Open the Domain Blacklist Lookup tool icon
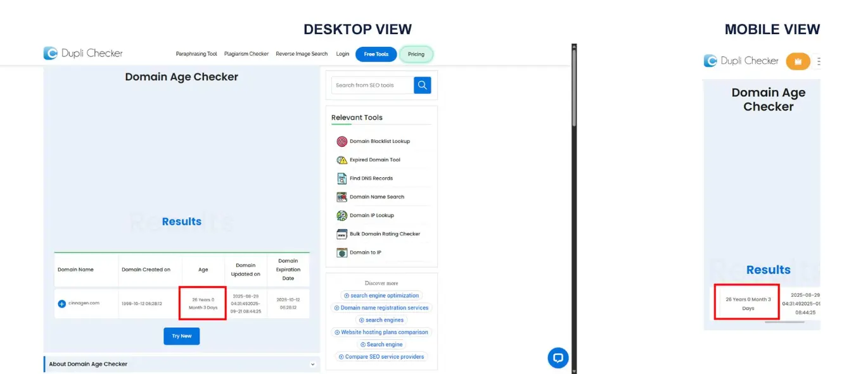 pyautogui.click(x=341, y=142)
